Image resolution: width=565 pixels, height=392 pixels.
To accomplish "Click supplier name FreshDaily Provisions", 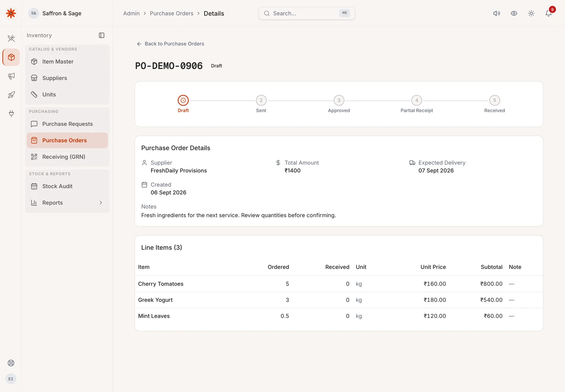I will point(179,171).
